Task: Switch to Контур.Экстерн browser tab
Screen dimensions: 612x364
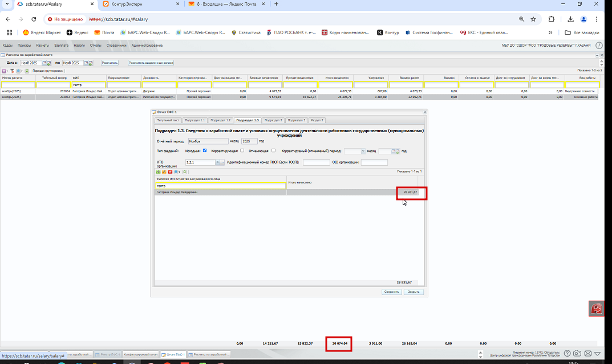Action: click(140, 4)
